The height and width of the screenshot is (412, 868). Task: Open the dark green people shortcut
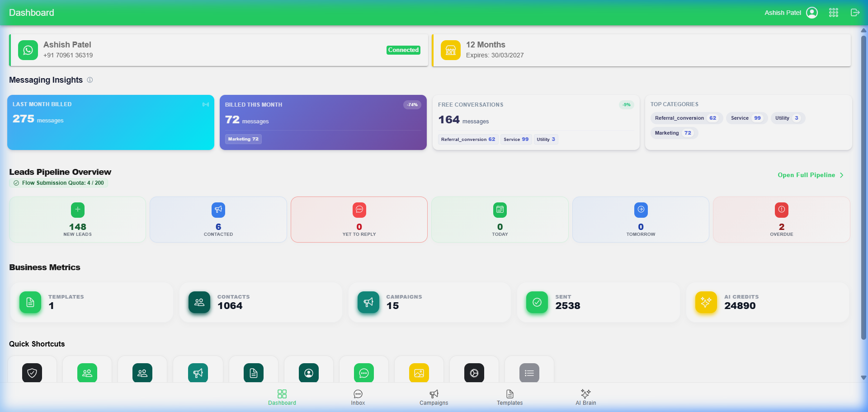142,373
